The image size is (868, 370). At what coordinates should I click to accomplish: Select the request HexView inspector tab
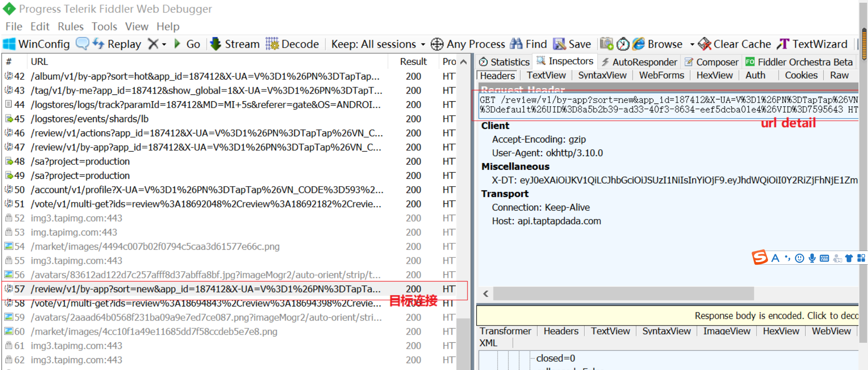point(714,75)
